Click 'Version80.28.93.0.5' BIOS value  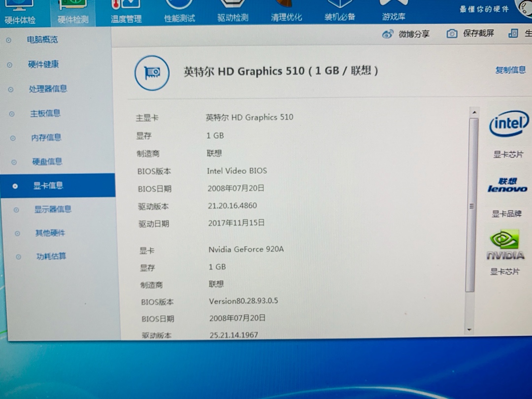[244, 301]
